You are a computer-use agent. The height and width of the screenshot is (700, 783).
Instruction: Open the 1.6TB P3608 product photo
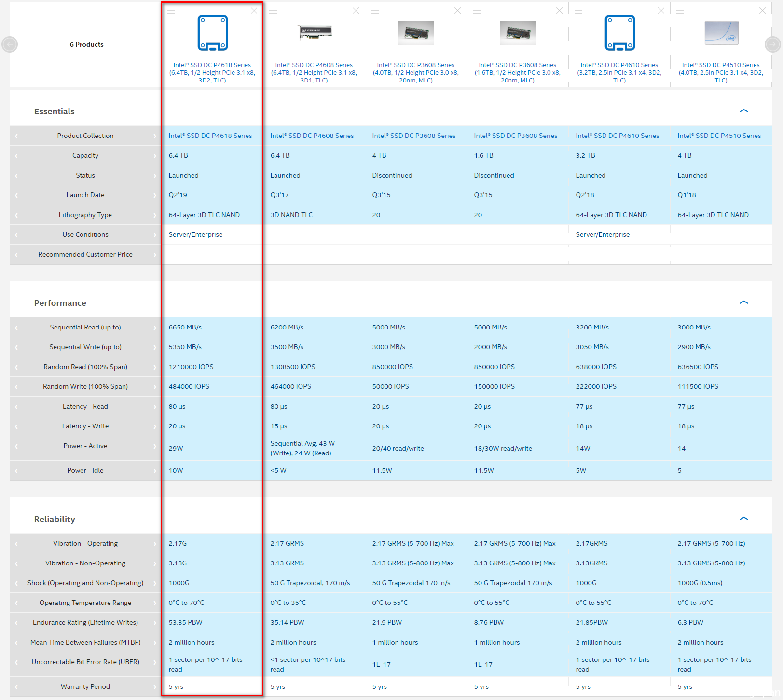(518, 33)
